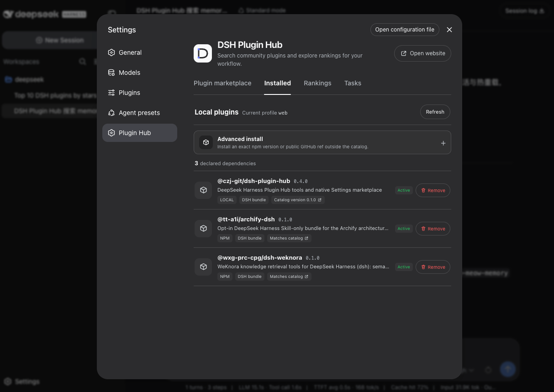The width and height of the screenshot is (554, 392).
Task: Click NPM tag on dsh-weknora
Action: [x=225, y=277]
